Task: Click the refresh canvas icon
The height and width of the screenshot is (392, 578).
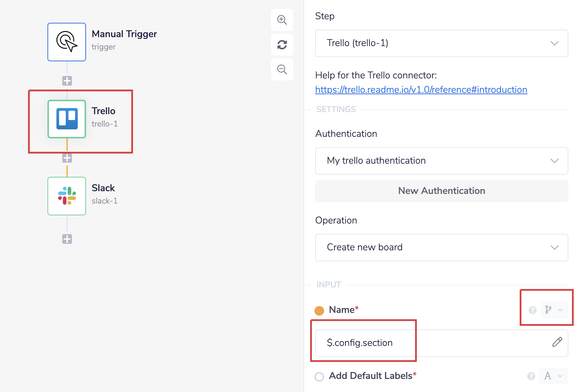Action: point(282,45)
